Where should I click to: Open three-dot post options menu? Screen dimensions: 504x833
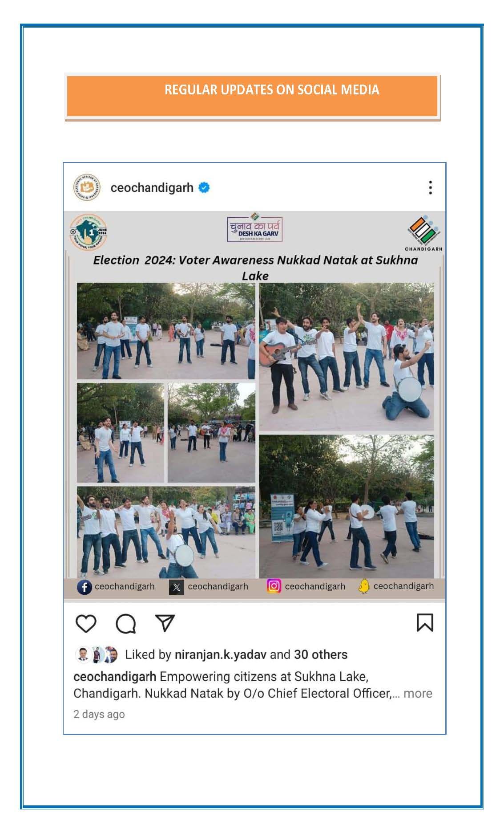pos(430,187)
